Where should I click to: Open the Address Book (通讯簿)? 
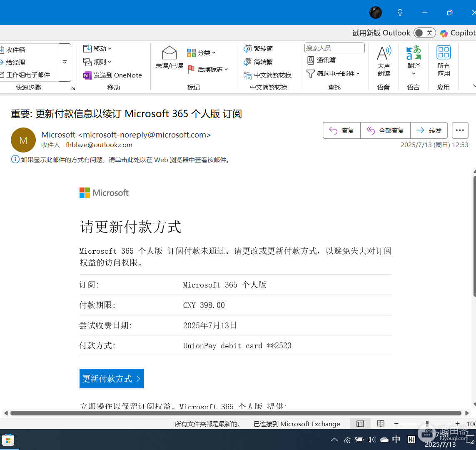point(321,60)
